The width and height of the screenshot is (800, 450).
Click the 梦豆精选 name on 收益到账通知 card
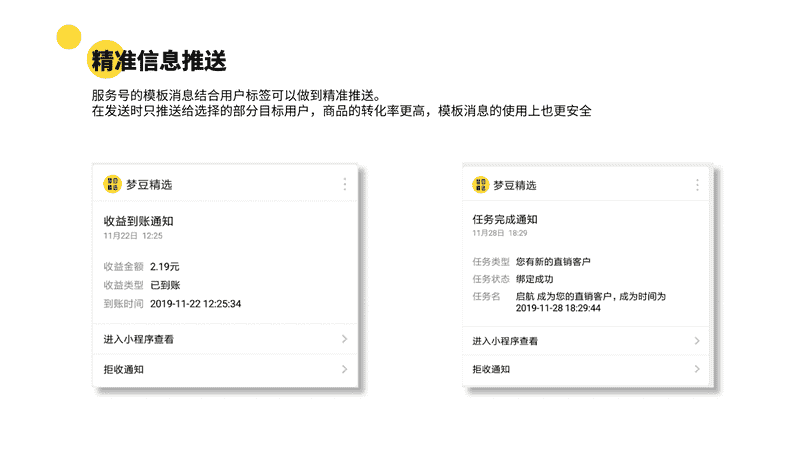click(x=149, y=185)
